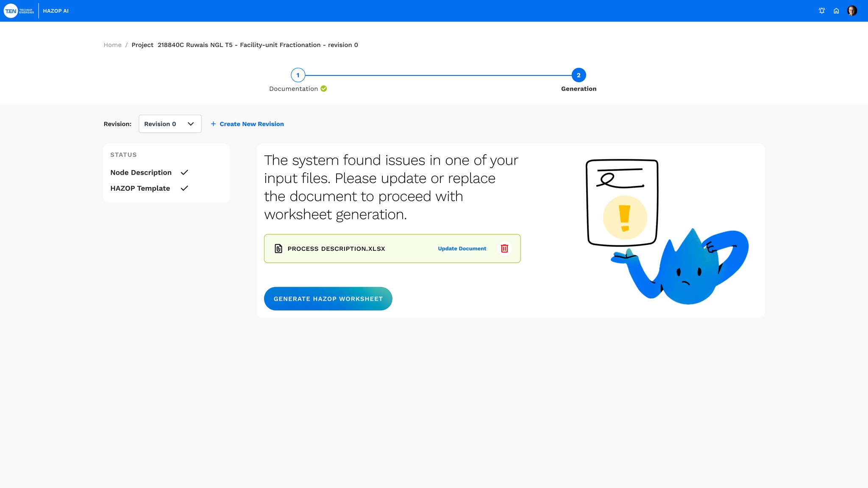Click the green Documentation completed checkmark
The height and width of the screenshot is (488, 868).
tap(324, 89)
